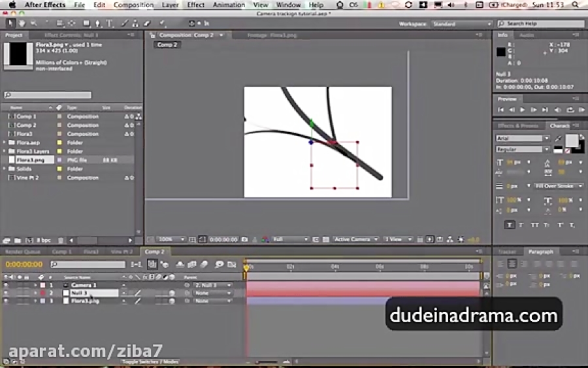Toggle region of interest in viewer

[316, 239]
